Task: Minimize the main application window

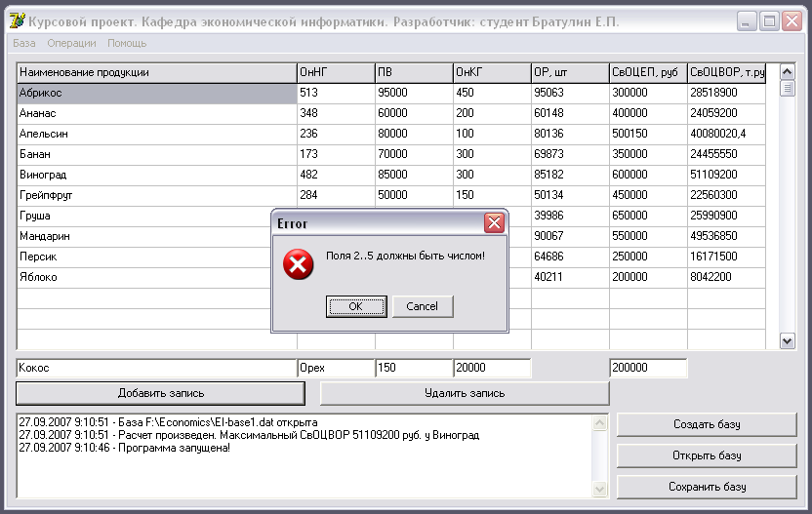Action: point(747,21)
